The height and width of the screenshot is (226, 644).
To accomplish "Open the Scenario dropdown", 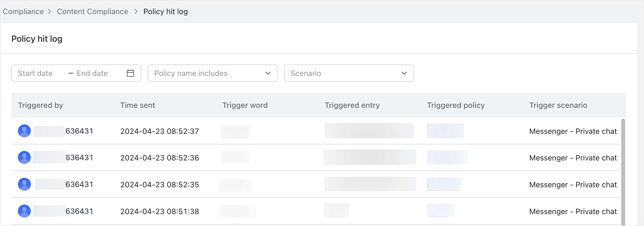I will pos(349,73).
